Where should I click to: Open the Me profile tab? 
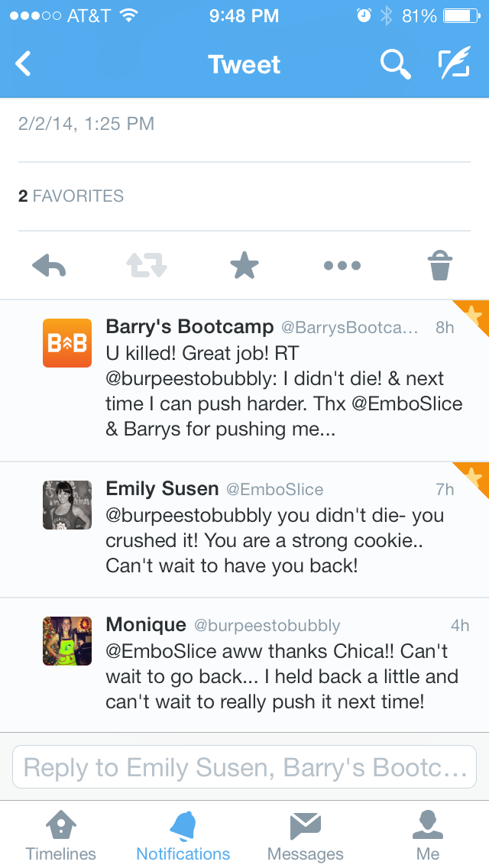pos(428,837)
